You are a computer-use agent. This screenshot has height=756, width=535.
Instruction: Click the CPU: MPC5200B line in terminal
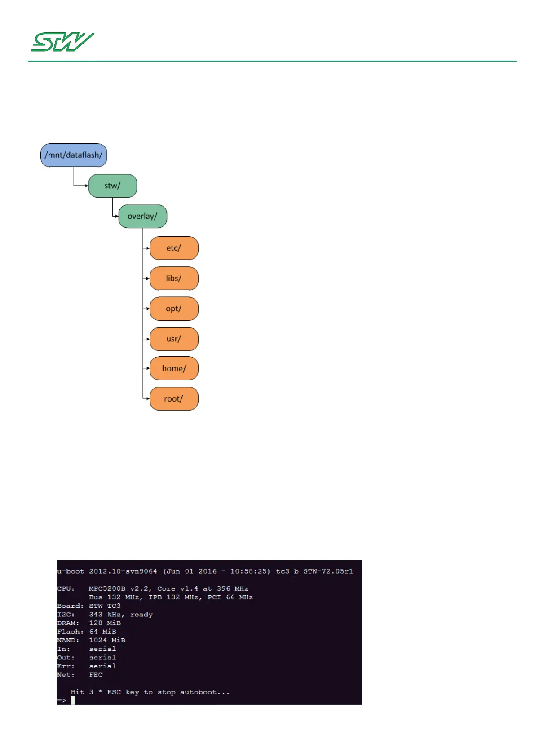(153, 588)
